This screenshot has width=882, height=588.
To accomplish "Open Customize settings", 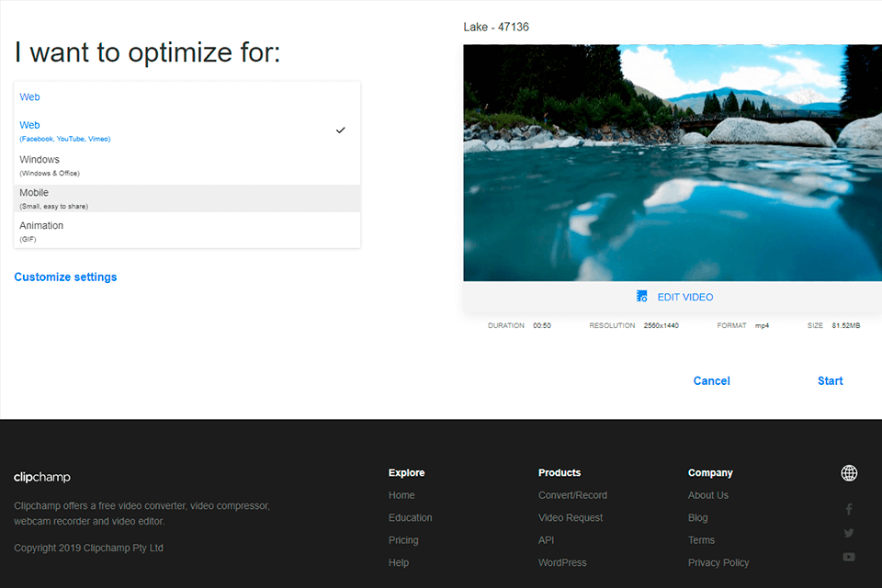I will coord(65,277).
